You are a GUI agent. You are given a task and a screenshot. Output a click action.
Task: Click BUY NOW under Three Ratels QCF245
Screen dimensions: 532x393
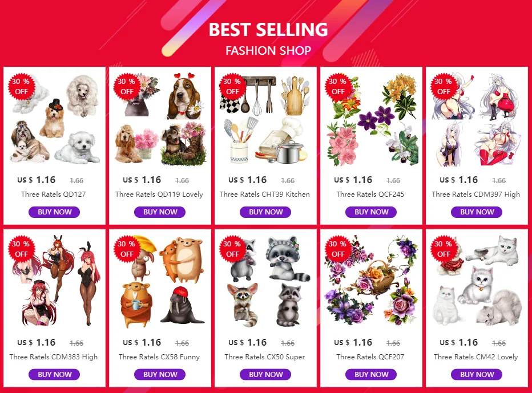coord(371,212)
